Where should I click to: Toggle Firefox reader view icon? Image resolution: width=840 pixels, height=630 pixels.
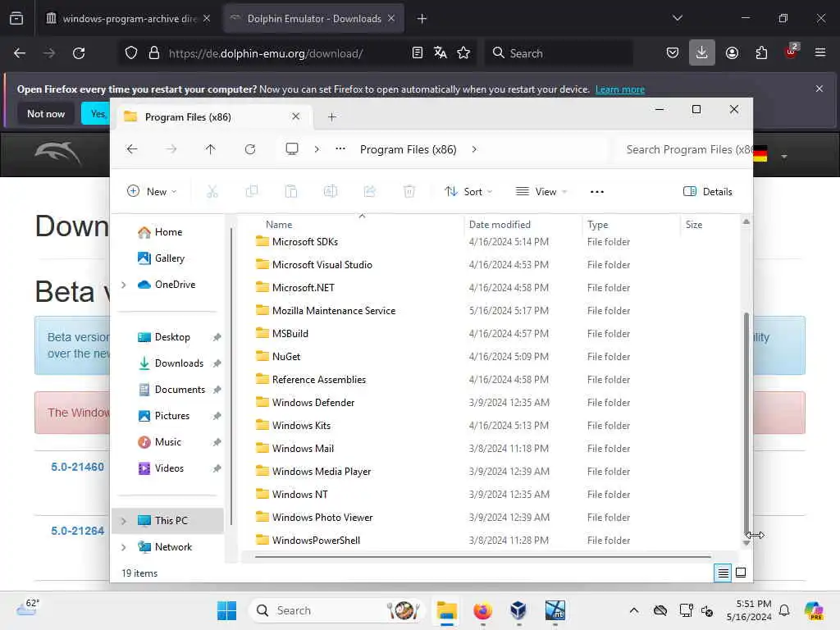(418, 53)
